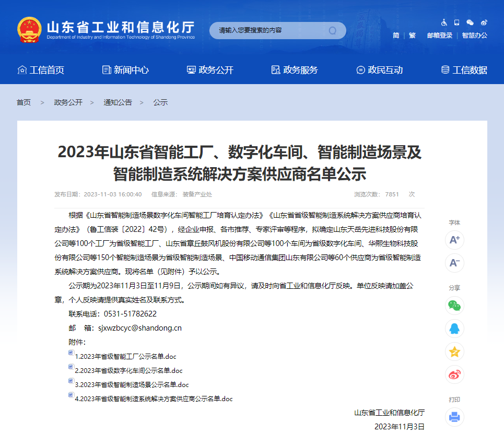This screenshot has height=445, width=504.
Task: Download the 2023年省级智能工厂公示名单 attachment
Action: [125, 356]
